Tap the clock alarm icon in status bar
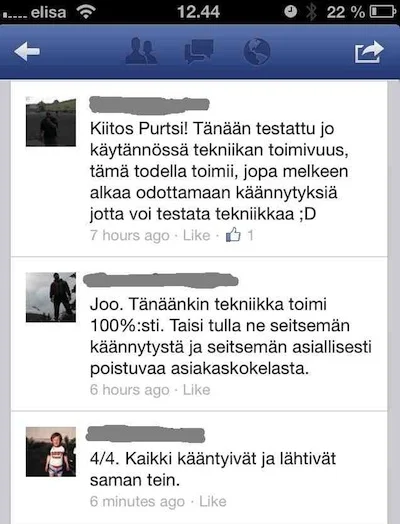 tap(290, 12)
